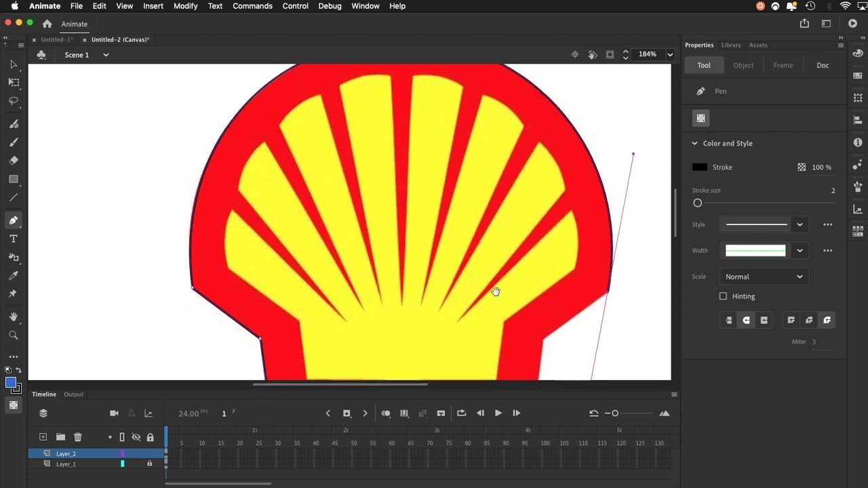Switch to the Output tab

pos(73,394)
